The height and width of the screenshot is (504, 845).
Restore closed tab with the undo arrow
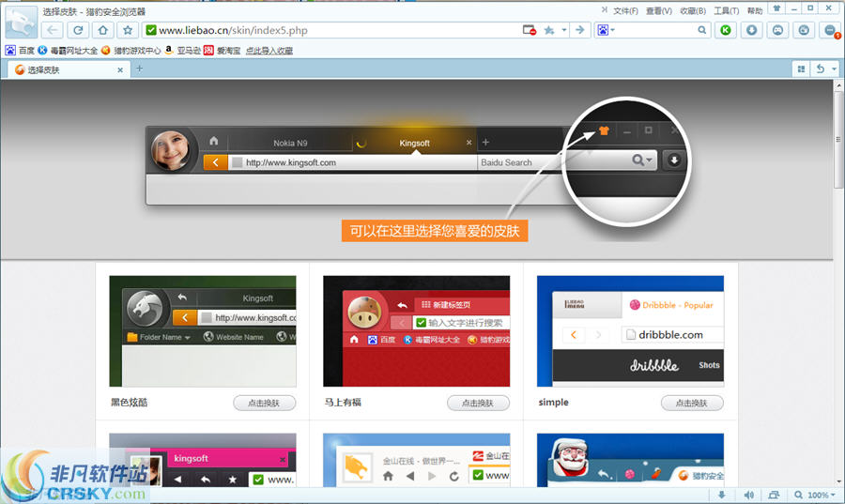[x=821, y=69]
